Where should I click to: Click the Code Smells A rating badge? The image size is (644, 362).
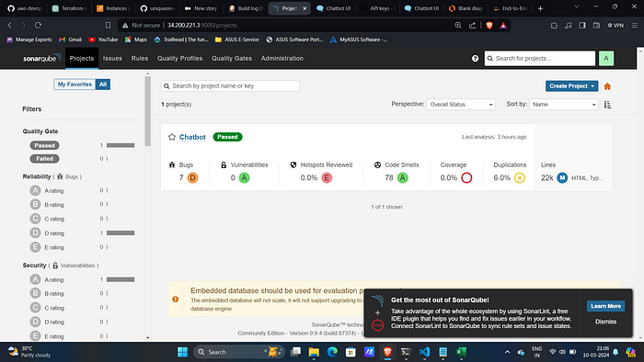[403, 177]
